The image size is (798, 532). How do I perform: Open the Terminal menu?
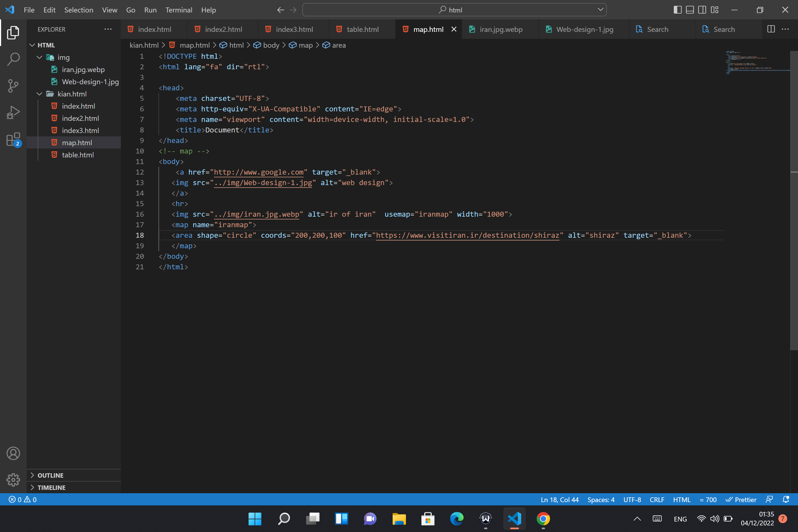(179, 10)
